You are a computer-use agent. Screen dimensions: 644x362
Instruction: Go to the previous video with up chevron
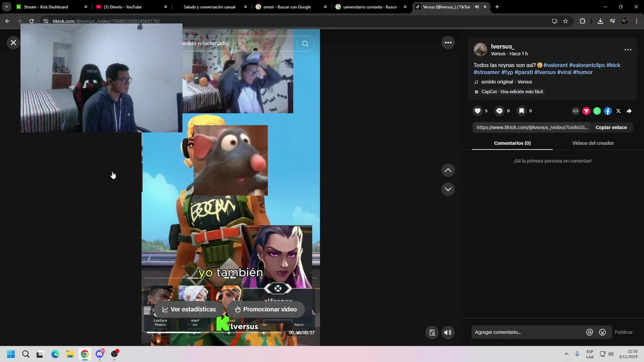tap(448, 170)
